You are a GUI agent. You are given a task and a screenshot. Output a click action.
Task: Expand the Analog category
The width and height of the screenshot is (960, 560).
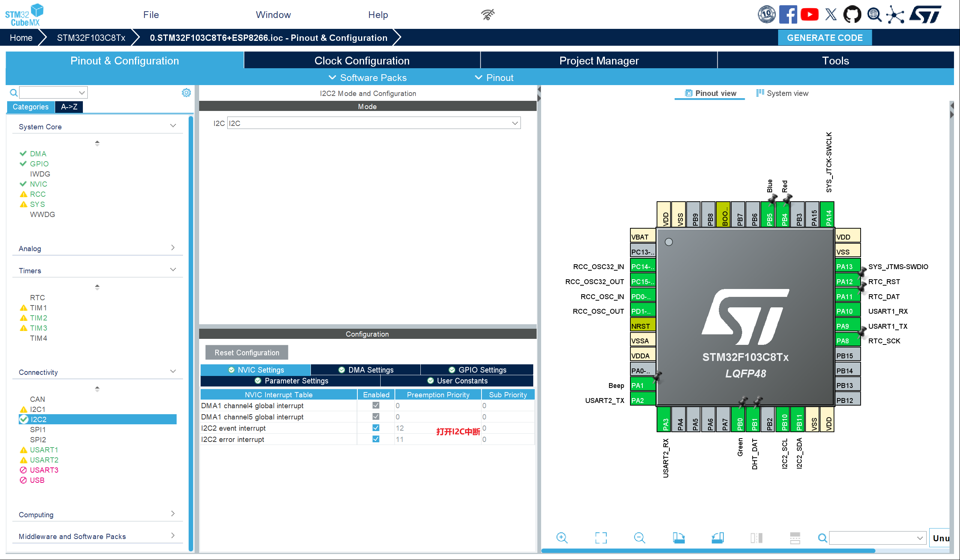click(173, 248)
